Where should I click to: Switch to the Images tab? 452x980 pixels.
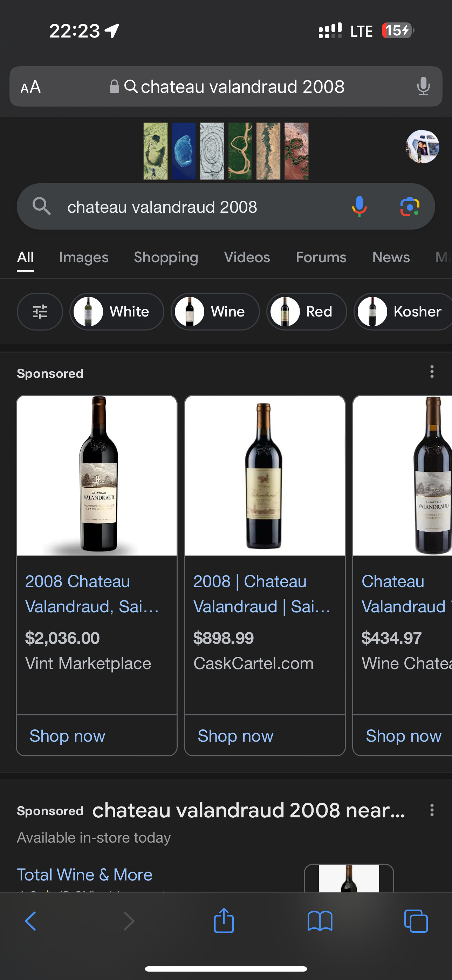click(84, 258)
